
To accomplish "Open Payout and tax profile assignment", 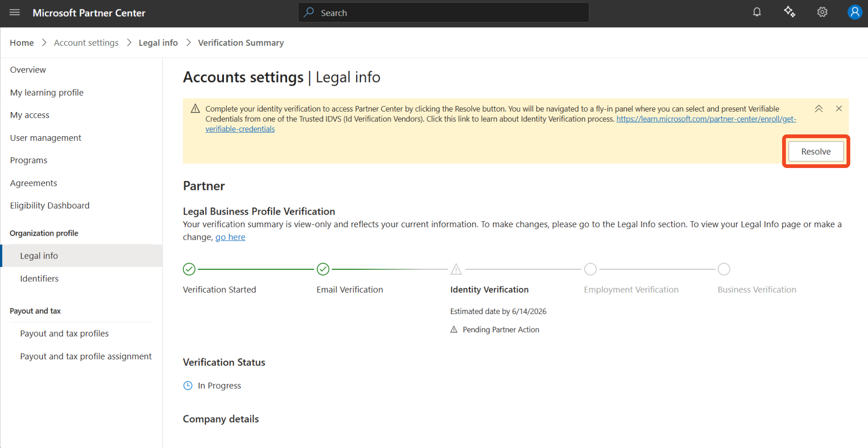I will coord(86,356).
